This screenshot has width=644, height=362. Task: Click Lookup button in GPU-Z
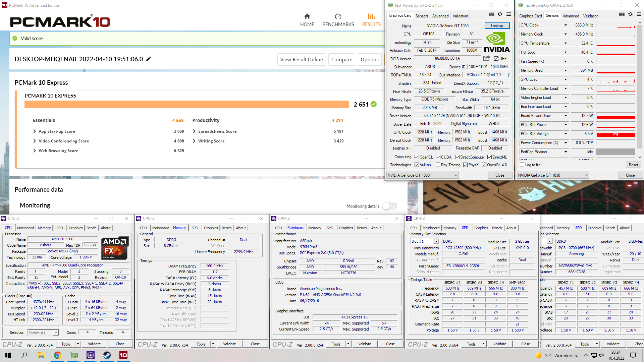click(x=497, y=26)
